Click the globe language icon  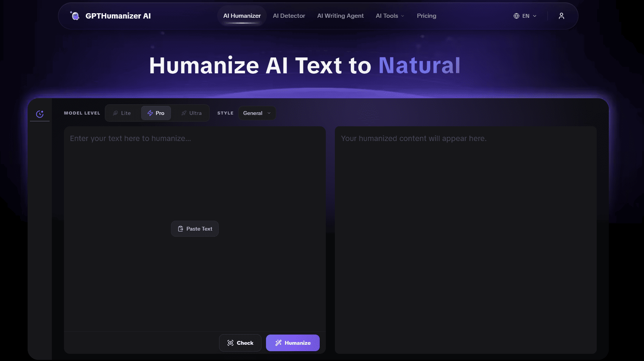(x=516, y=16)
